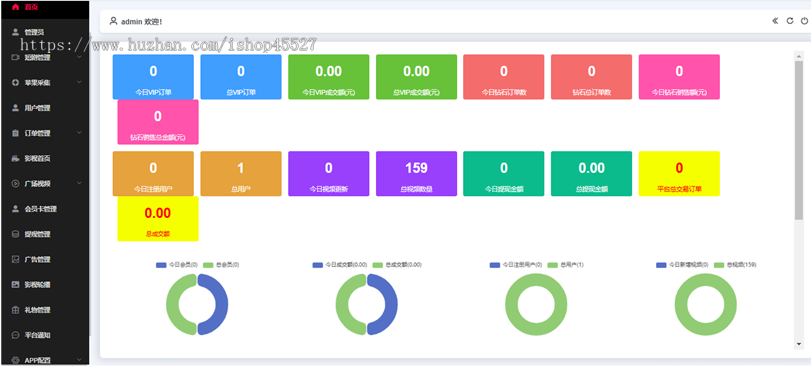Click the icon beside 影视首页
Screen dimensions: 811x366
[15, 158]
